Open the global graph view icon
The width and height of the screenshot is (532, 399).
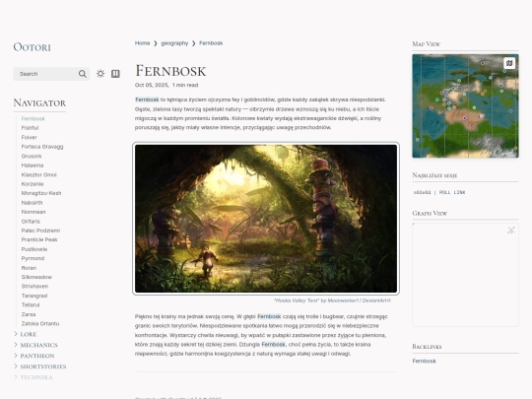[511, 231]
